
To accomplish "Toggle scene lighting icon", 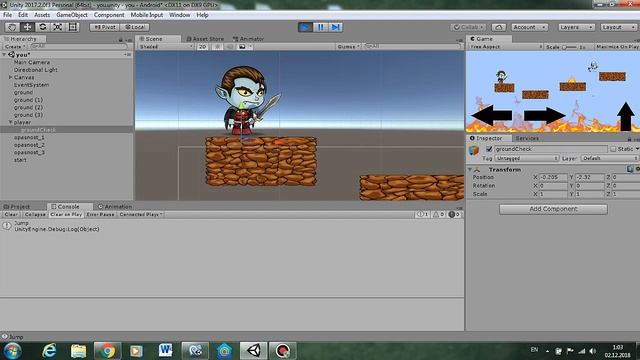I will coord(217,47).
